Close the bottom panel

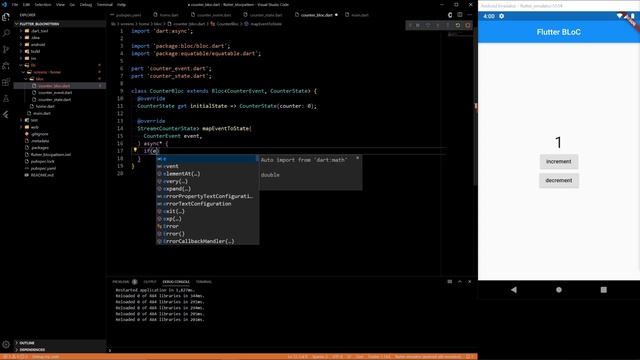click(469, 282)
